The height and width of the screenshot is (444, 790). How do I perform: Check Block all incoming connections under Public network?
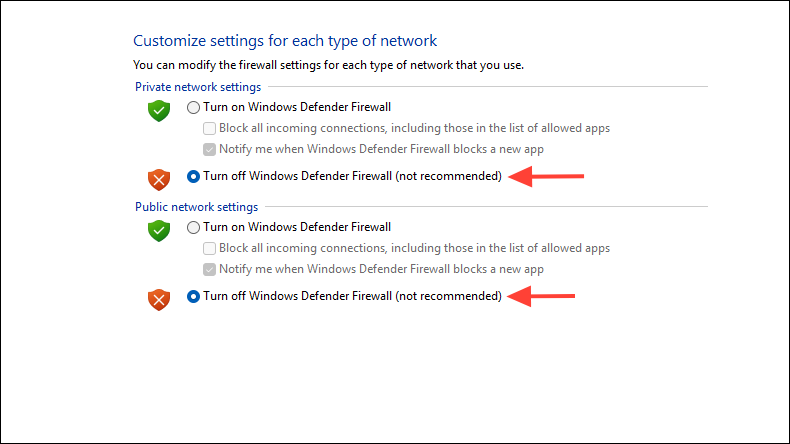coord(210,248)
